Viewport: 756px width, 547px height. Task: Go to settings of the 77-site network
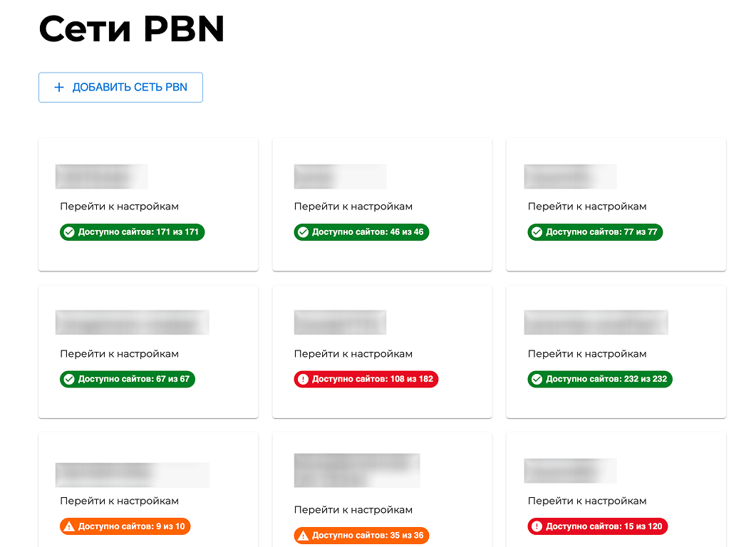[586, 207]
